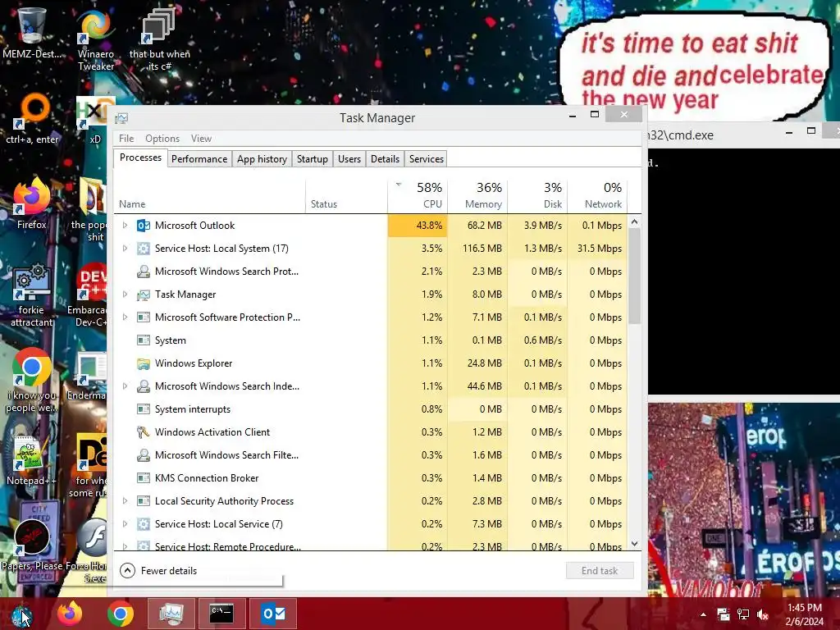The width and height of the screenshot is (840, 630).
Task: Switch to the Details tab
Action: [x=386, y=159]
